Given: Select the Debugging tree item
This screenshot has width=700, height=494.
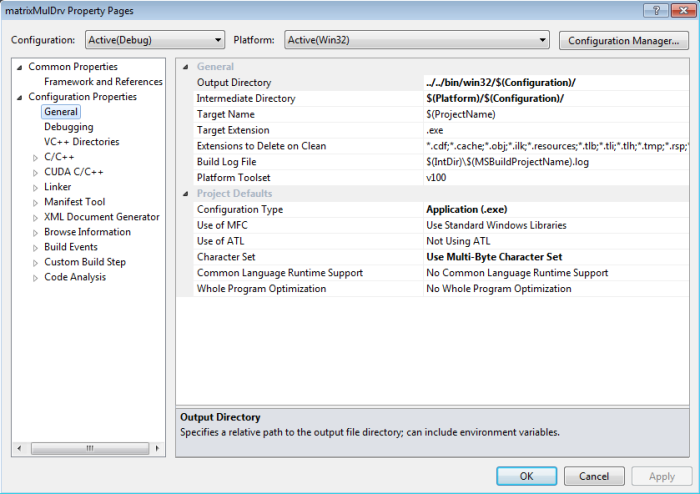Looking at the screenshot, I should coord(68,127).
